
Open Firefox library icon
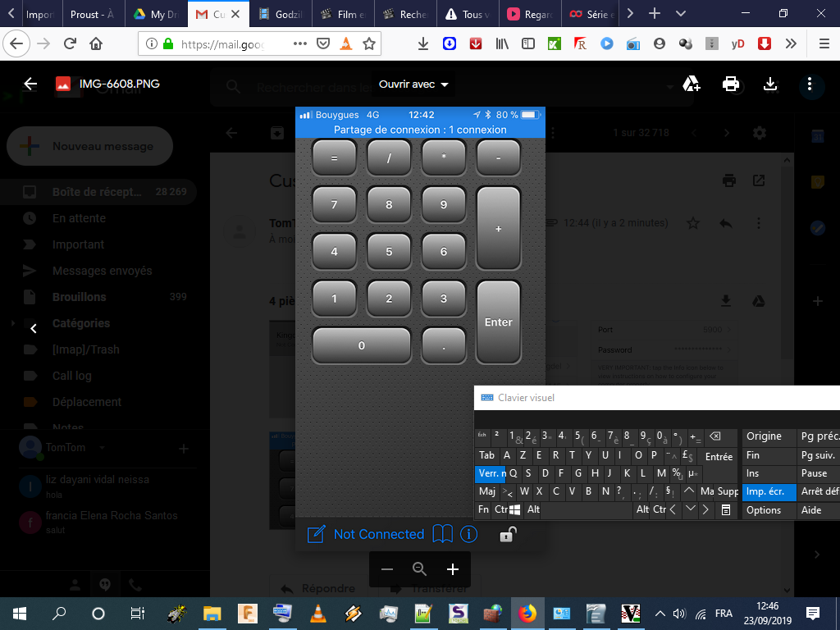pos(502,43)
